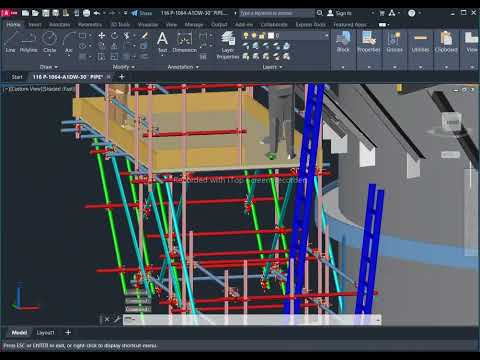Click the search keyword input field
480x360 pixels.
(277, 13)
